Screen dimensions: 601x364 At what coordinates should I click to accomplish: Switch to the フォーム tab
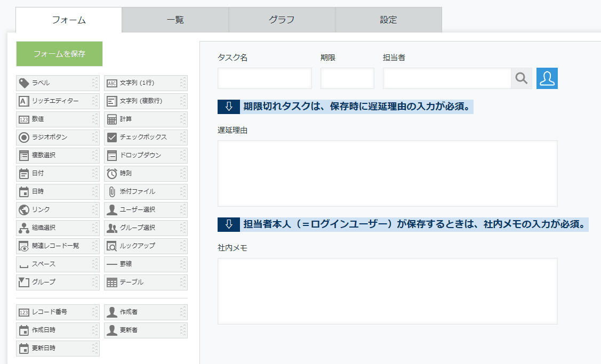click(69, 20)
